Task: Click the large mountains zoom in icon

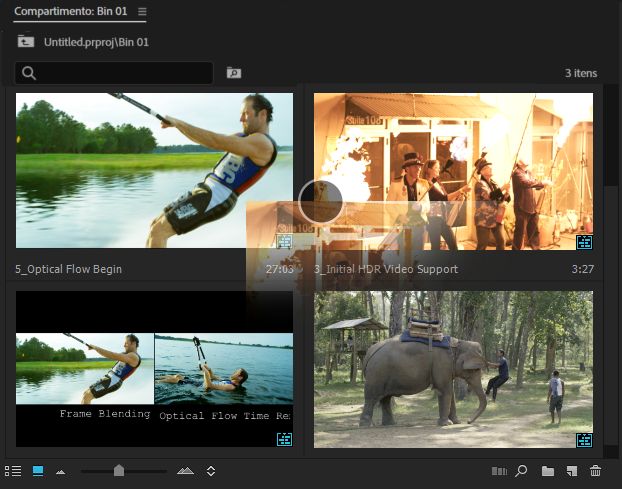Action: click(185, 471)
